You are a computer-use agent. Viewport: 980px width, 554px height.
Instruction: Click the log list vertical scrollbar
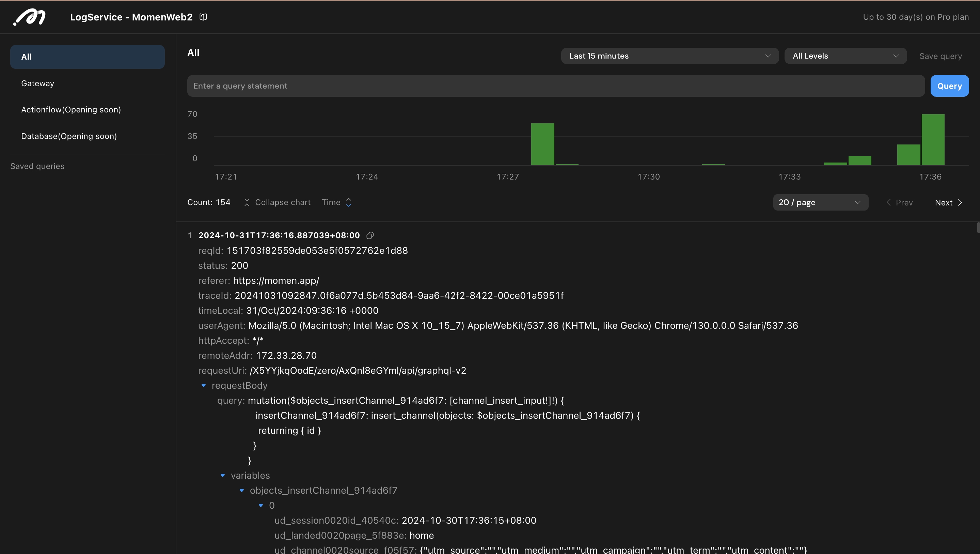[978, 228]
